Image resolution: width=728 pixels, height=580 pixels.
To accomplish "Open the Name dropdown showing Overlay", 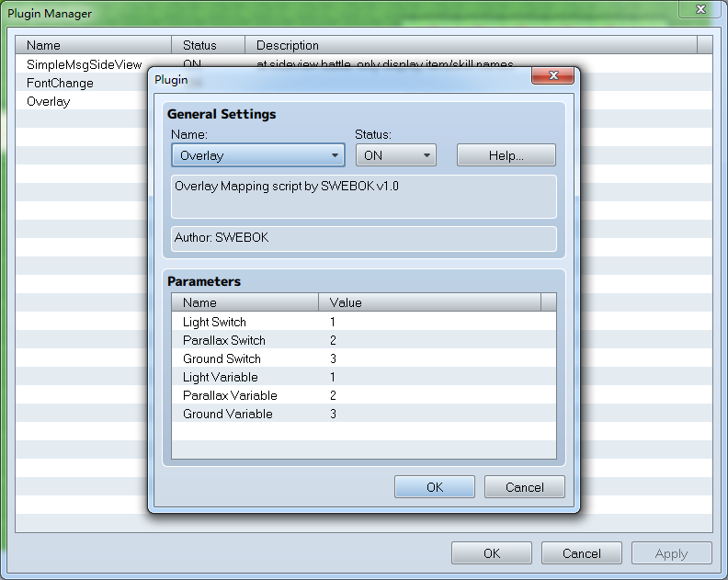I will pos(258,155).
